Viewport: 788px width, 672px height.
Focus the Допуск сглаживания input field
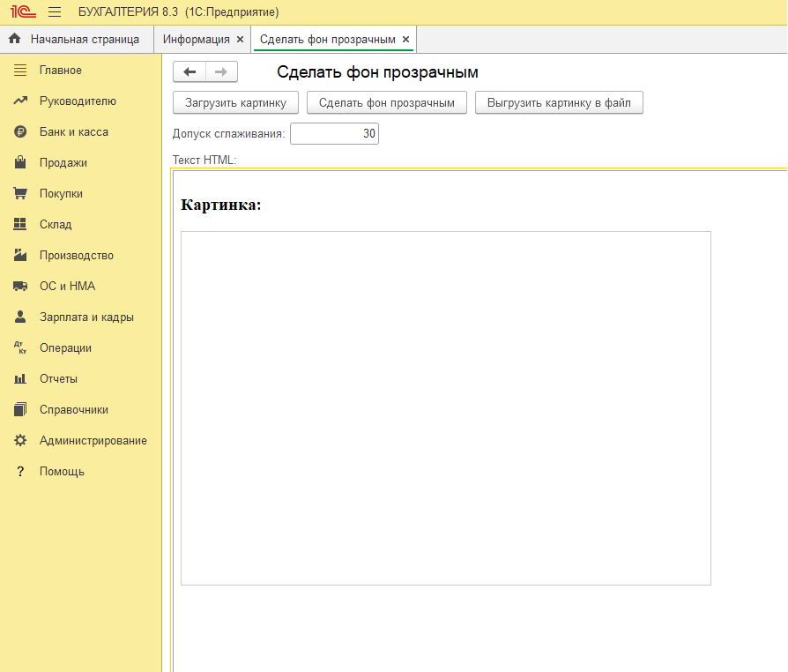coord(334,134)
